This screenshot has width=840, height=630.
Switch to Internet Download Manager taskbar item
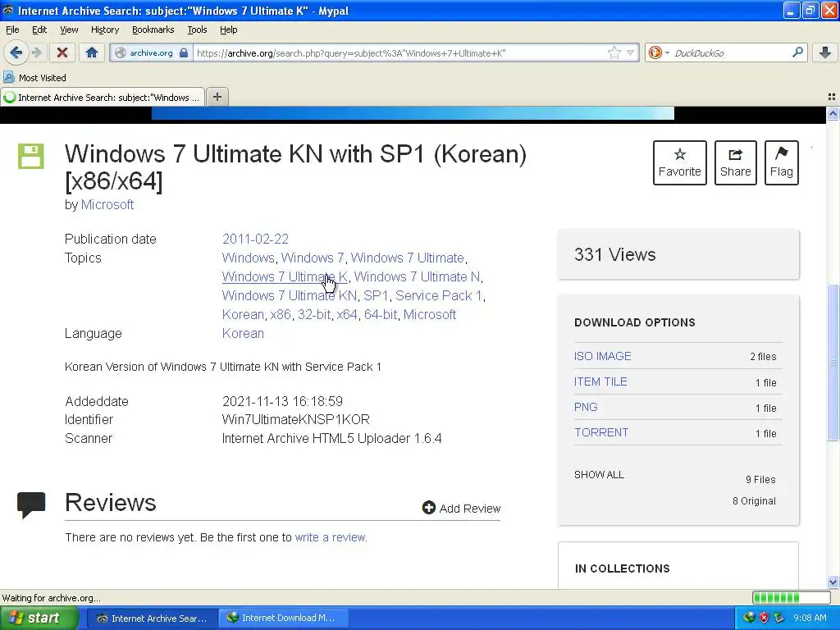coord(283,619)
